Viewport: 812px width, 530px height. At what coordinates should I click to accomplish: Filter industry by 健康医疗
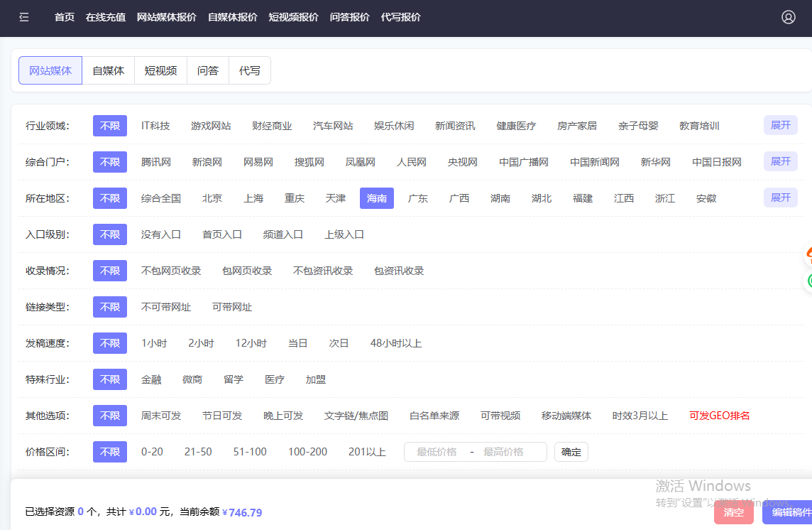516,126
